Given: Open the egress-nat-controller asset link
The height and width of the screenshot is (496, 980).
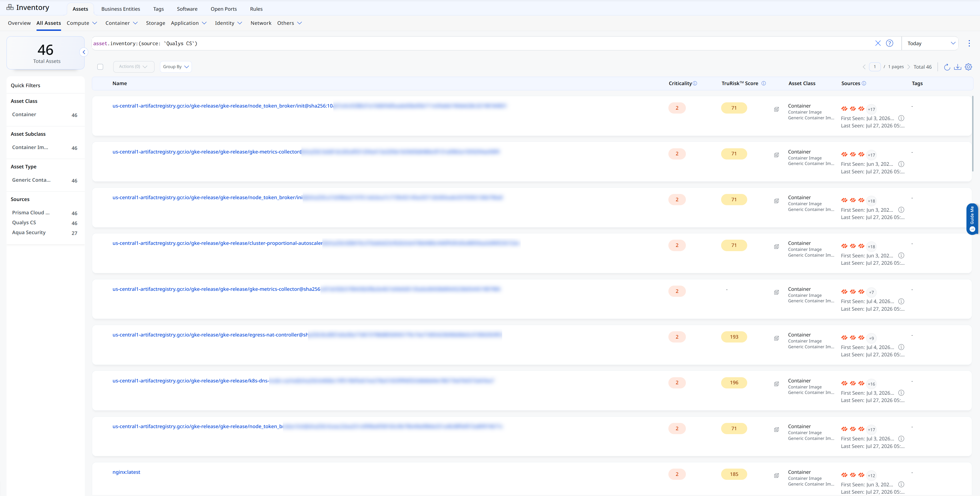Looking at the screenshot, I should (x=307, y=335).
